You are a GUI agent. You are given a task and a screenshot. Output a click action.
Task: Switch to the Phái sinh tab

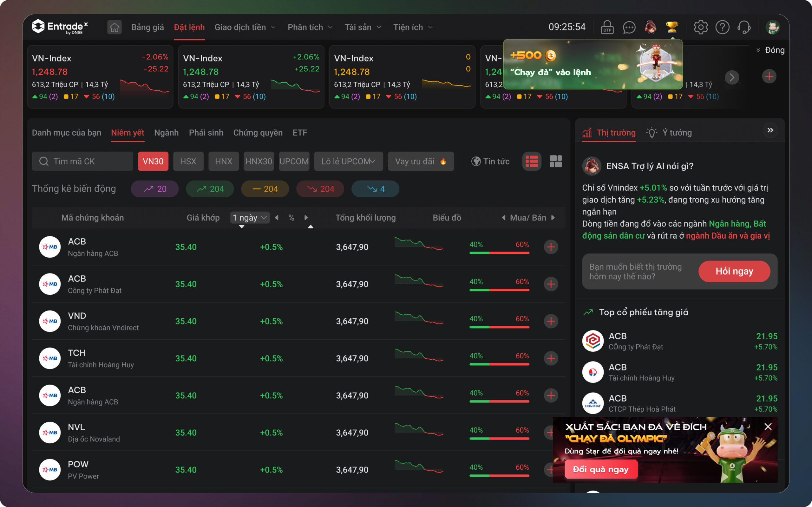pyautogui.click(x=206, y=132)
